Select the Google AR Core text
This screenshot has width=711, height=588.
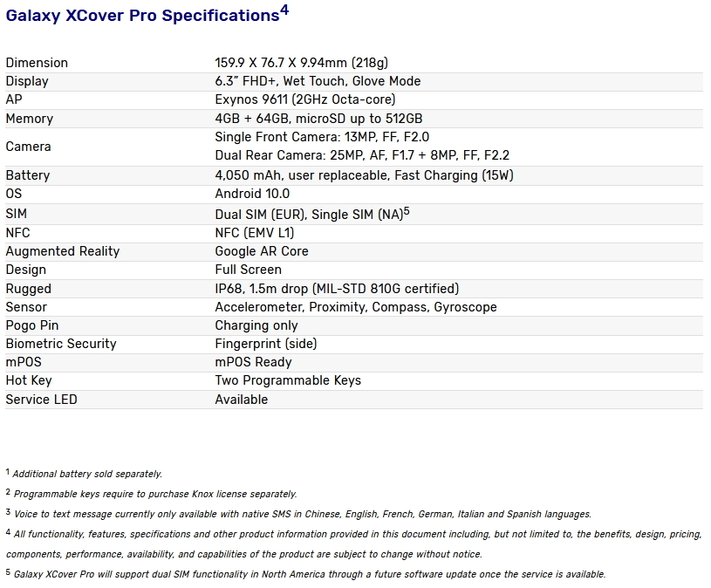coord(262,251)
